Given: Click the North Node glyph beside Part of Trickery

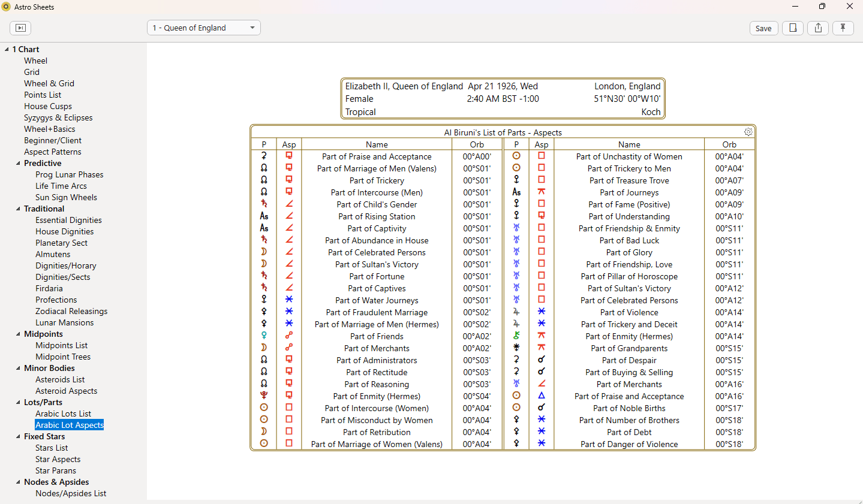Looking at the screenshot, I should (x=264, y=180).
